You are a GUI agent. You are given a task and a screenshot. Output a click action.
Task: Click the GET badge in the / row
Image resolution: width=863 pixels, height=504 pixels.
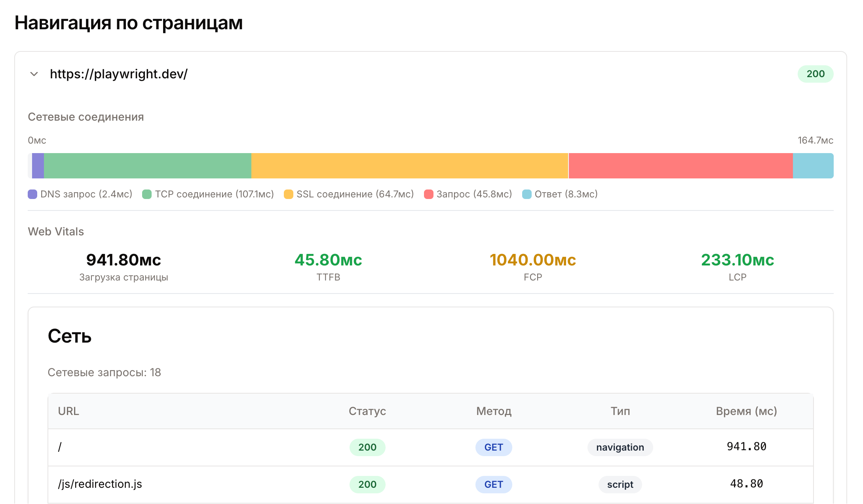tap(493, 447)
